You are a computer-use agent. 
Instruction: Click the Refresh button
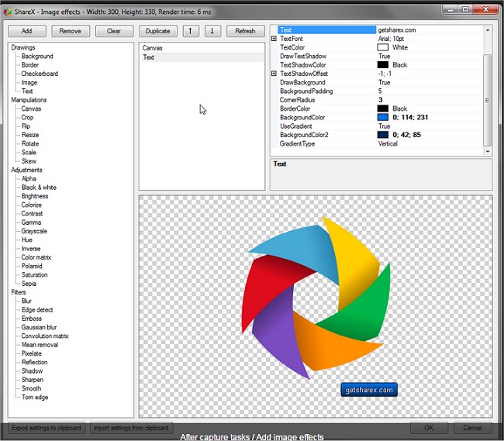click(245, 31)
